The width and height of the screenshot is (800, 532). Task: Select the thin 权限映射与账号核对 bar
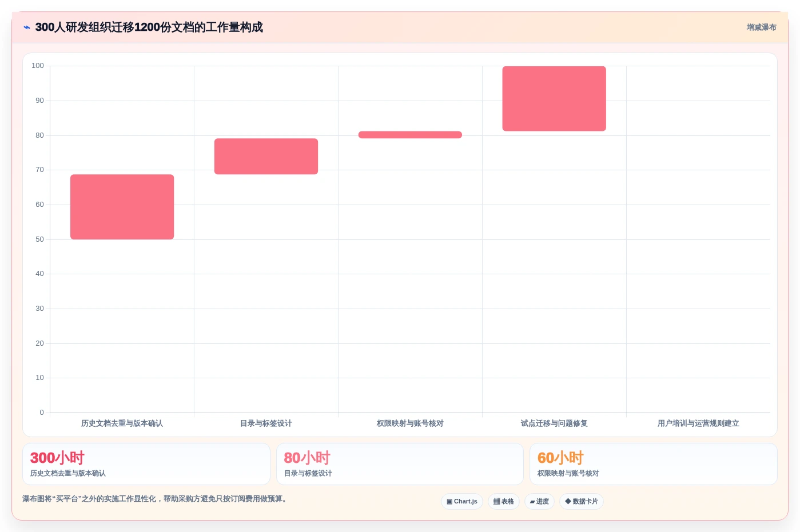point(410,135)
